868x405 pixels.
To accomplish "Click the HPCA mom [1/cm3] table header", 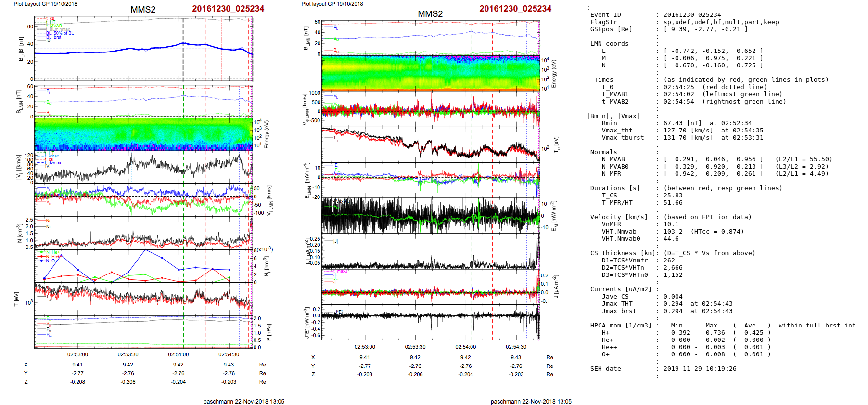I will click(x=621, y=326).
